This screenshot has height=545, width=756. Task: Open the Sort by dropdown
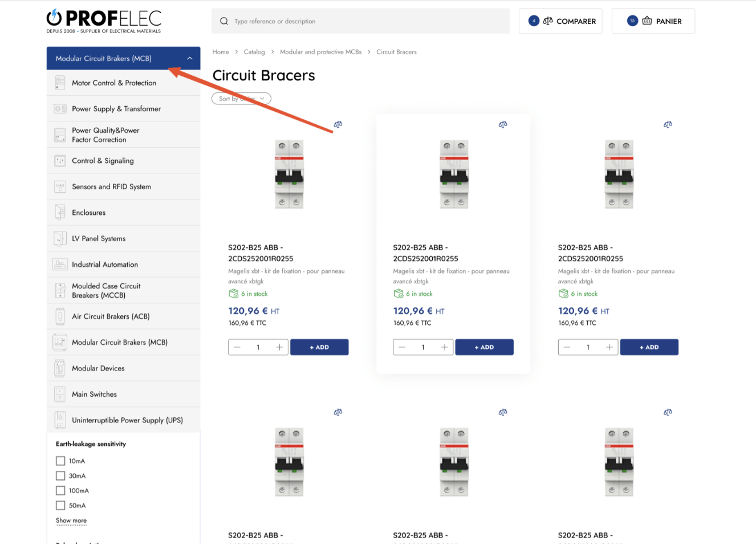241,99
